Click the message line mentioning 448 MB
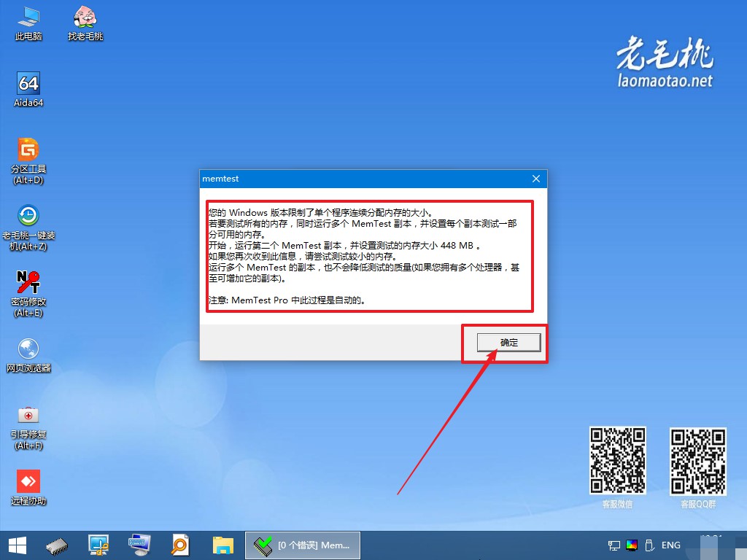This screenshot has height=560, width=747. (x=344, y=246)
